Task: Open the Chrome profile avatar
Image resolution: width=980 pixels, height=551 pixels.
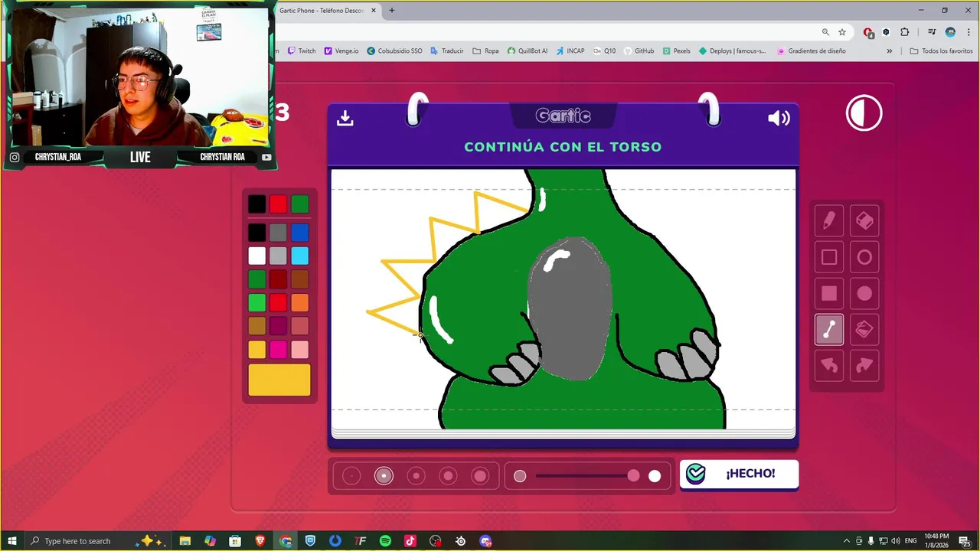Action: click(950, 32)
